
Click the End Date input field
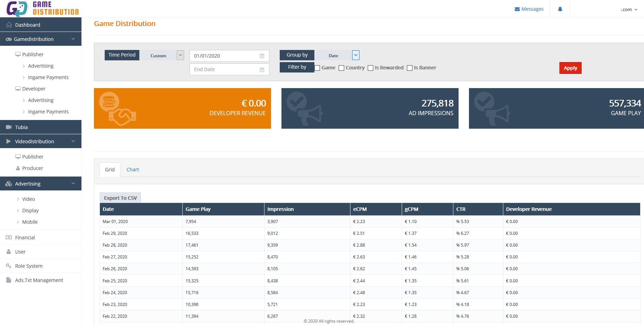(229, 69)
